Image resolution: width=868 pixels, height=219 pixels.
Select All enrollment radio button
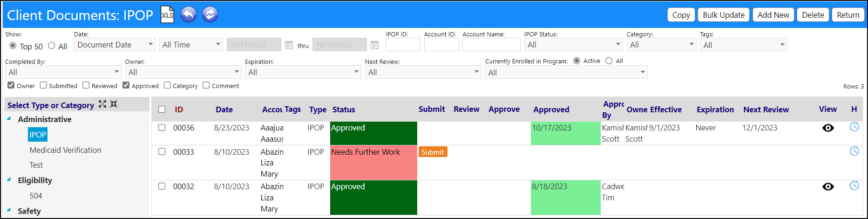pyautogui.click(x=609, y=61)
